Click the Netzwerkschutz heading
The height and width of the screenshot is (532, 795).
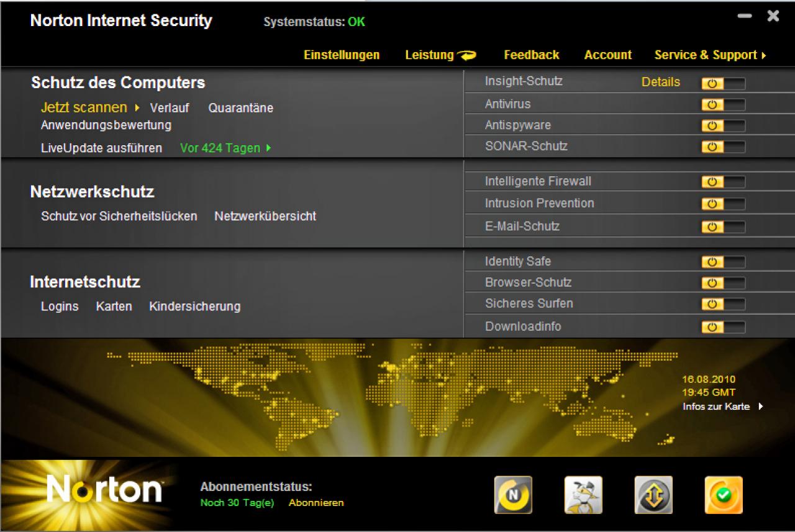click(x=93, y=192)
